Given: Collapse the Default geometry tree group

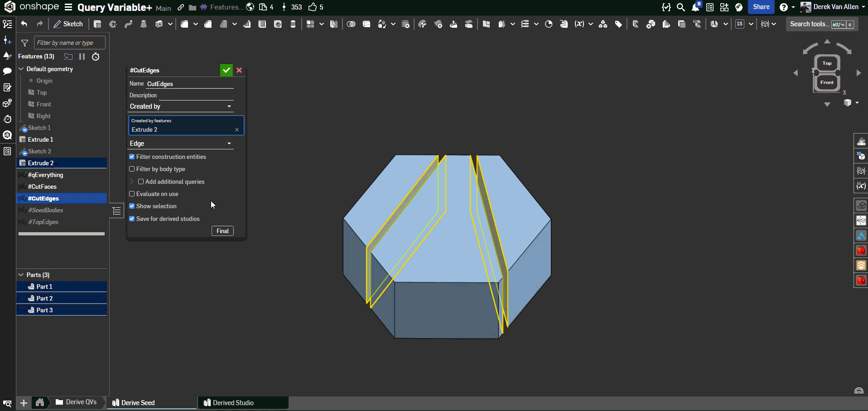Looking at the screenshot, I should [x=21, y=69].
